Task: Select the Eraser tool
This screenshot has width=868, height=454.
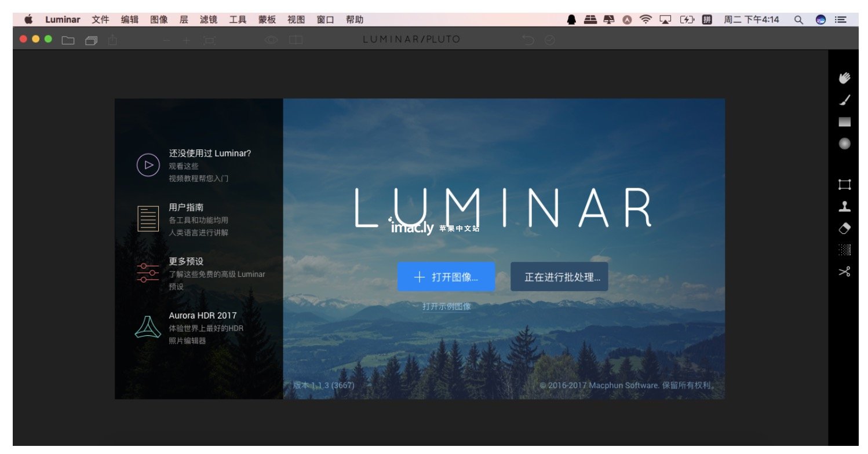Action: tap(844, 228)
